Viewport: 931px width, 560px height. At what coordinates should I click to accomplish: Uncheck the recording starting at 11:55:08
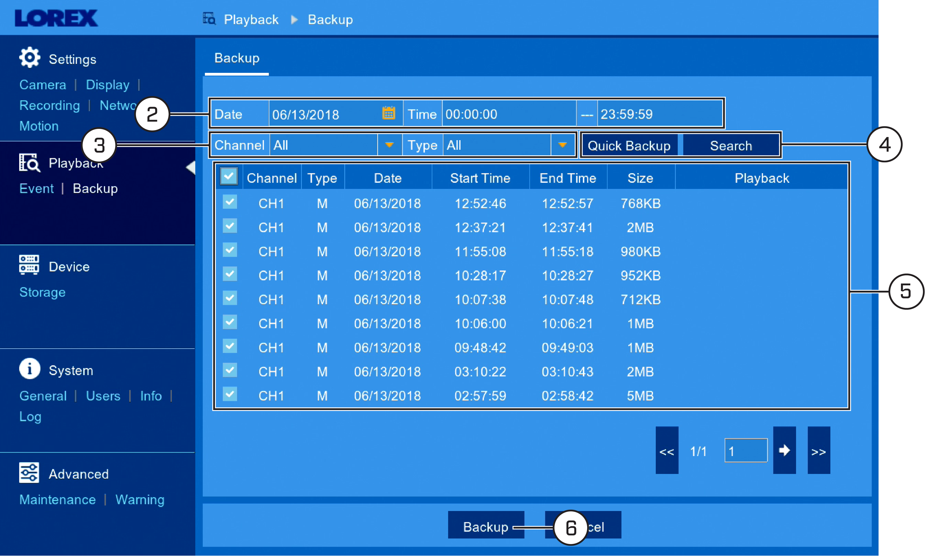point(230,250)
